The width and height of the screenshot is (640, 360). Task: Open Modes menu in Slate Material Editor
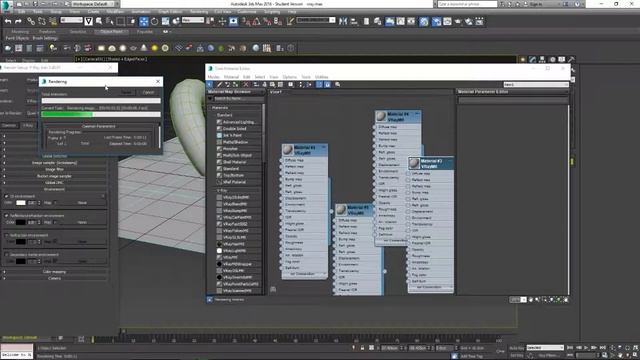tap(213, 77)
